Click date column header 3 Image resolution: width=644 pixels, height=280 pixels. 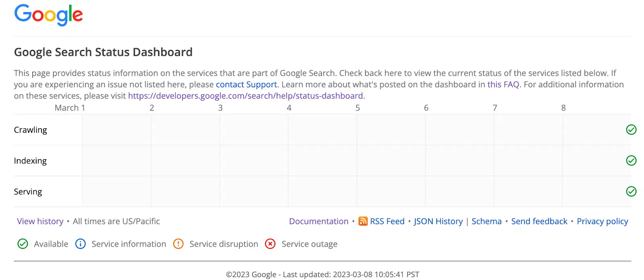point(221,108)
